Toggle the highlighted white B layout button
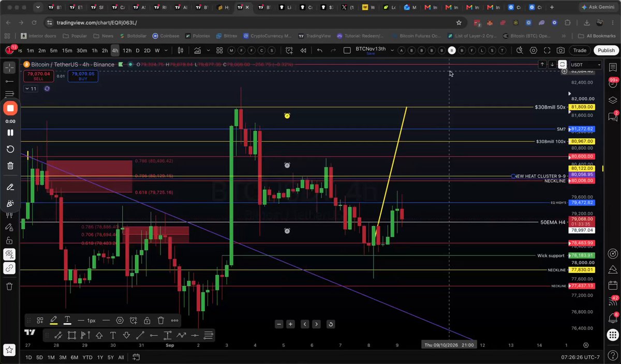 pyautogui.click(x=452, y=50)
